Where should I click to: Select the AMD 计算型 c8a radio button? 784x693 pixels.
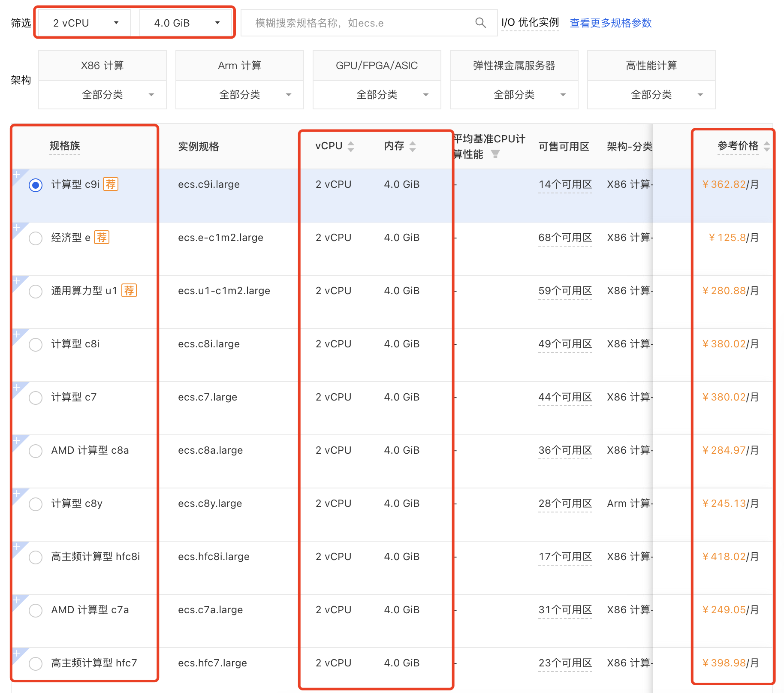pos(36,451)
